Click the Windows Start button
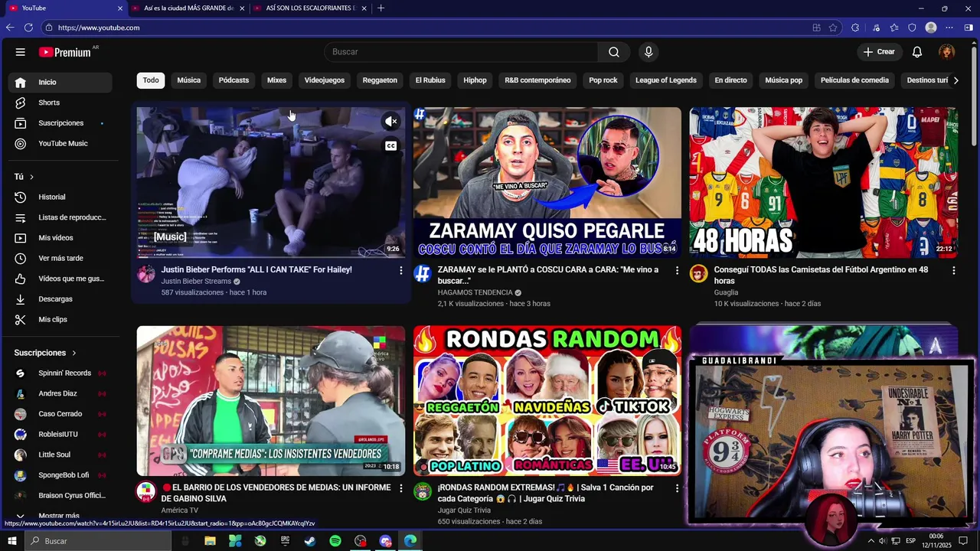Image resolution: width=980 pixels, height=551 pixels. coord(11,541)
